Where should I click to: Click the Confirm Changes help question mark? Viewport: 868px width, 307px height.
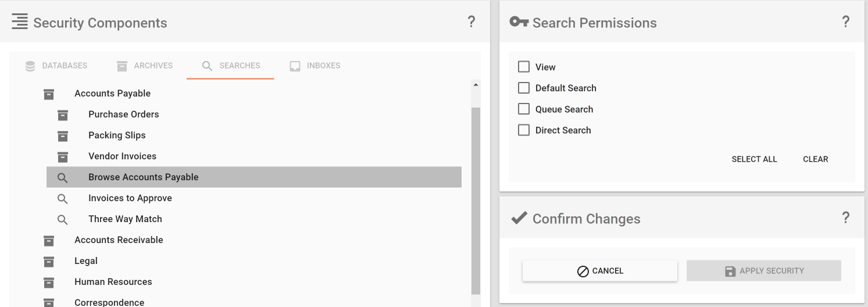[846, 218]
